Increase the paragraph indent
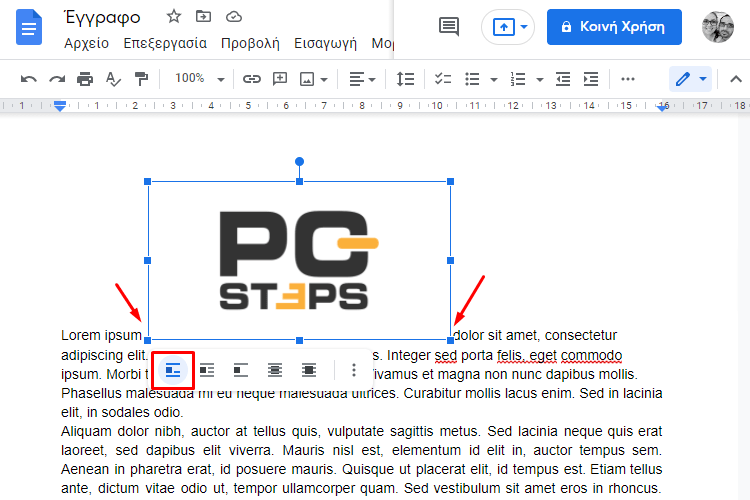Image resolution: width=750 pixels, height=500 pixels. pyautogui.click(x=591, y=79)
